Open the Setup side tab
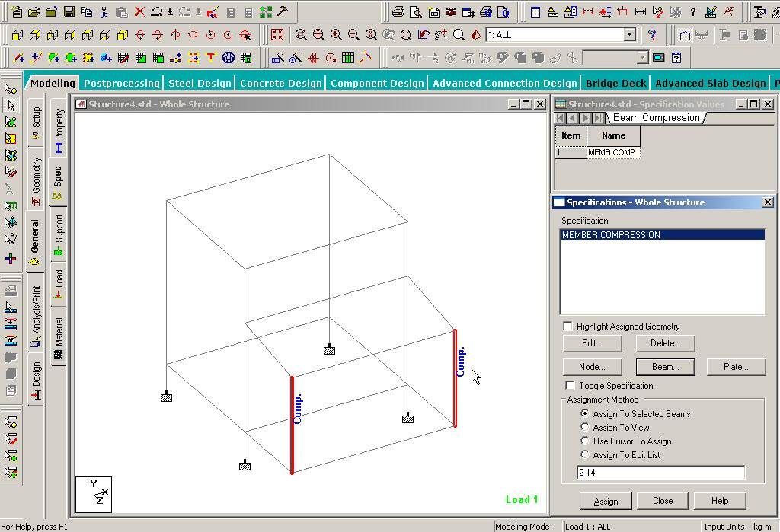 tap(36, 123)
